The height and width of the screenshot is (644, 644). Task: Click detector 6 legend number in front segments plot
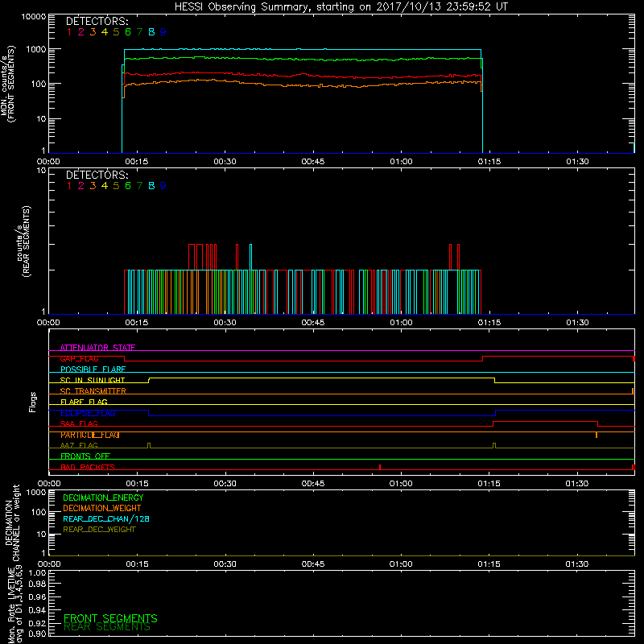tap(128, 32)
